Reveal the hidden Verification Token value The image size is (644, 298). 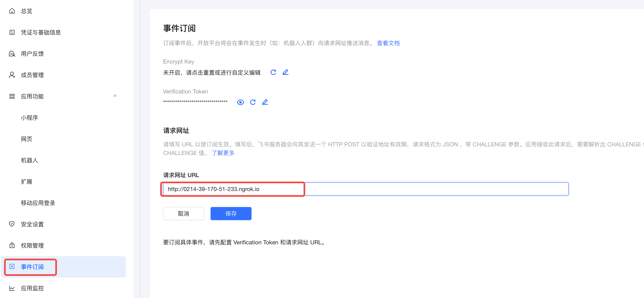pos(240,102)
